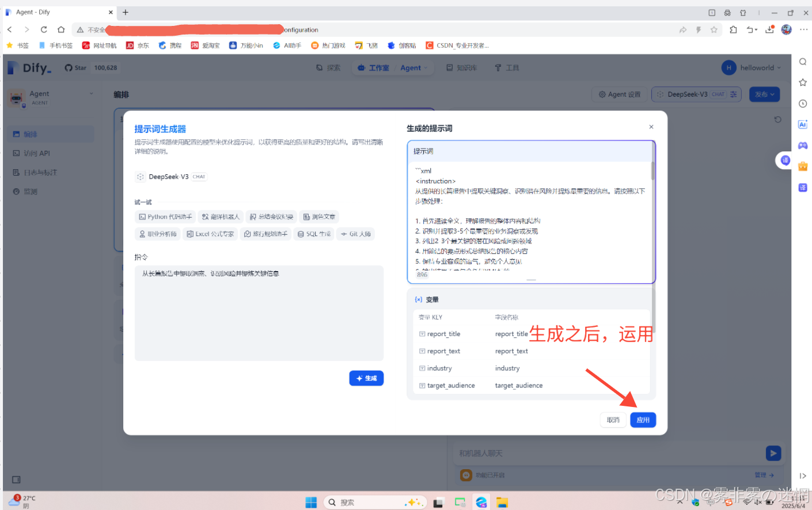The image size is (812, 510).
Task: Cancel the dialog with 取消 button
Action: [x=613, y=420]
